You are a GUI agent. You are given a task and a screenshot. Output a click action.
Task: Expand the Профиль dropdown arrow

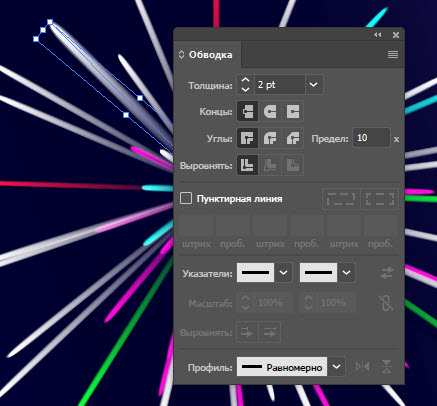point(337,367)
